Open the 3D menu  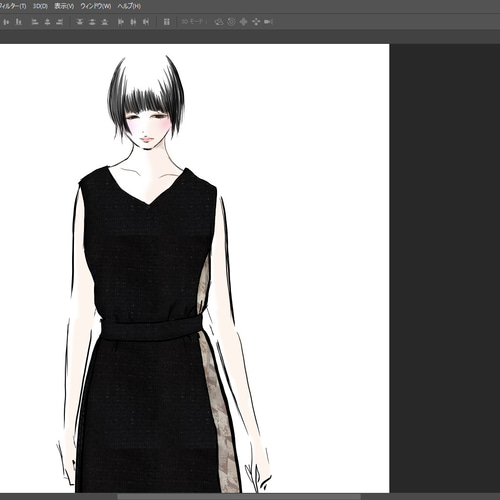40,6
